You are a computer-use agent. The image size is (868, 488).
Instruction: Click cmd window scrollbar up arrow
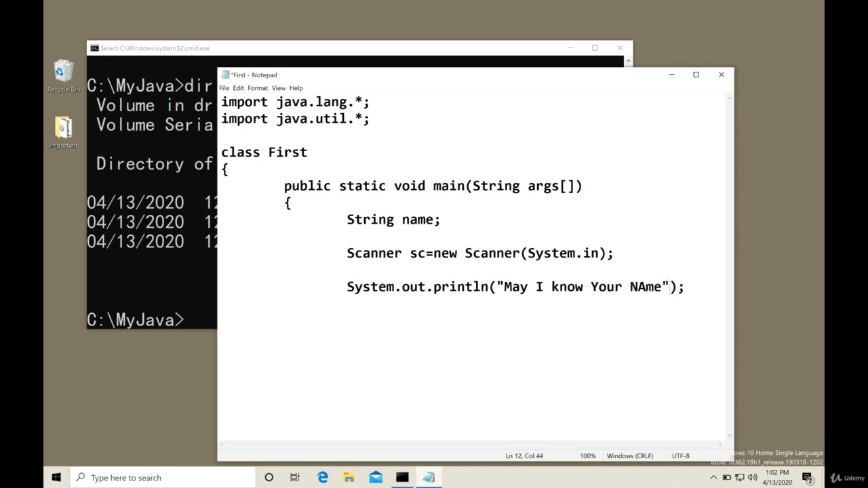tap(629, 61)
